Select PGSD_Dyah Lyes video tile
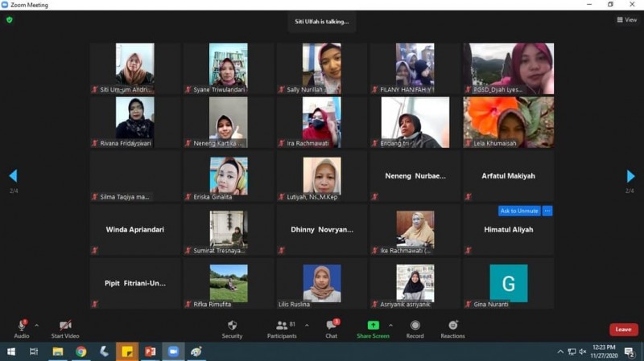This screenshot has height=361, width=644. click(509, 68)
